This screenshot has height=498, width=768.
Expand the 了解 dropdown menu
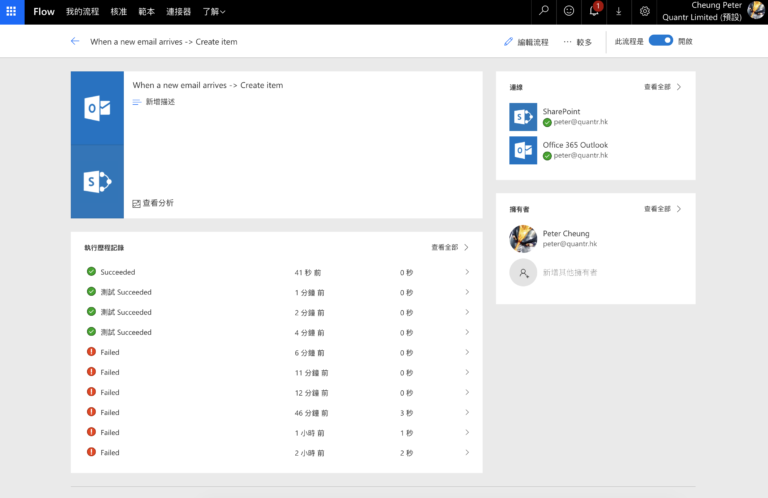point(214,12)
